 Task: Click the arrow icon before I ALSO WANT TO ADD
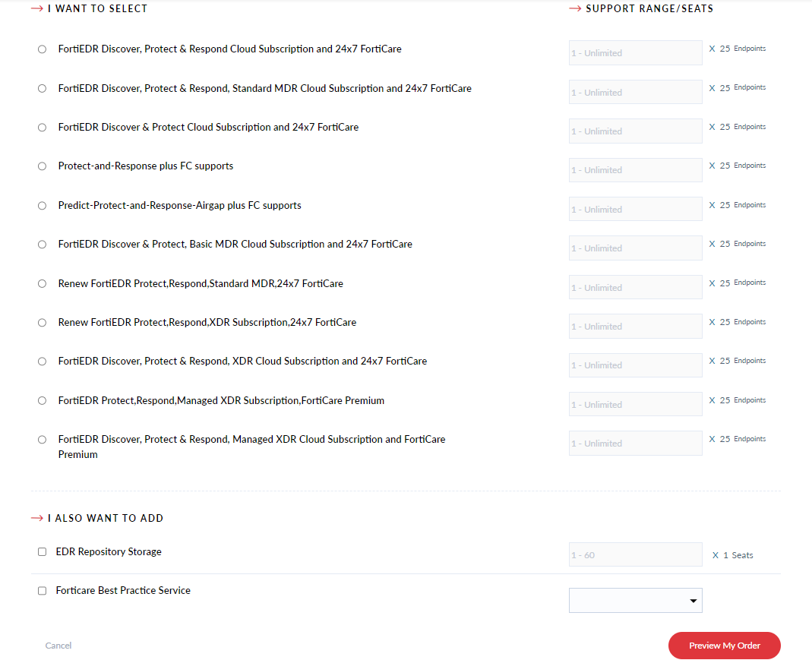36,517
